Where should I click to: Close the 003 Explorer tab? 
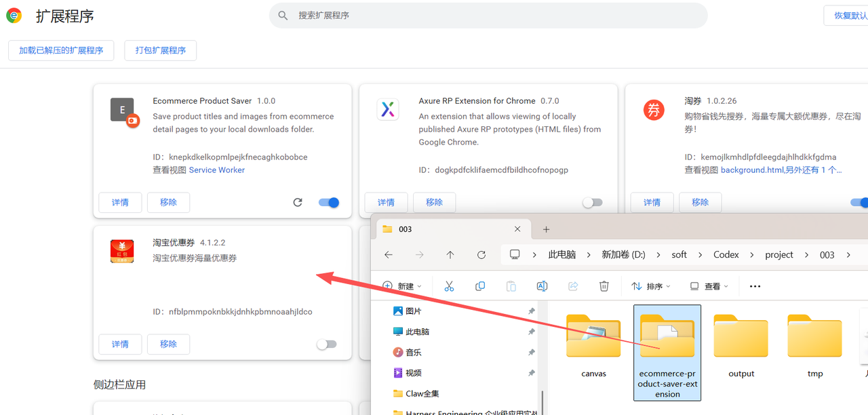point(517,229)
